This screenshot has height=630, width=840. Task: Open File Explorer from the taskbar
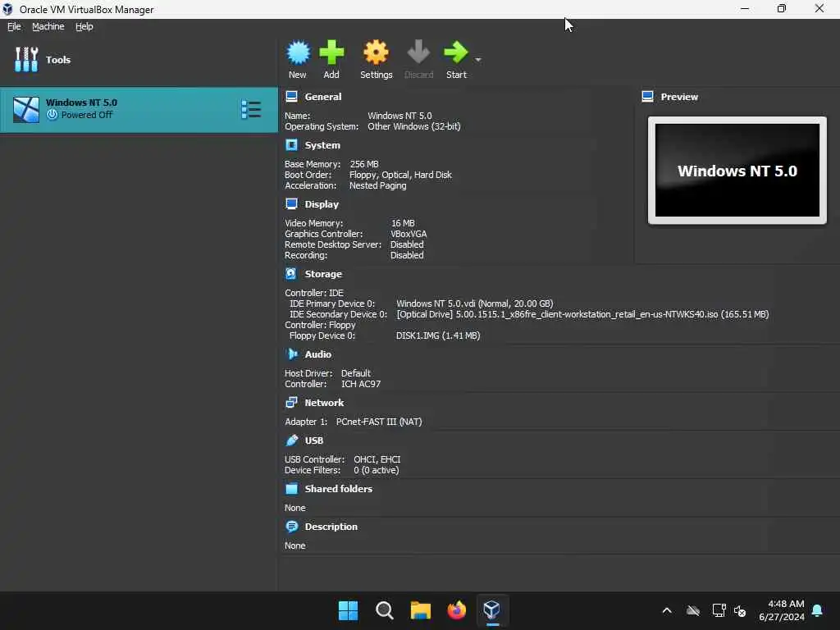click(421, 610)
